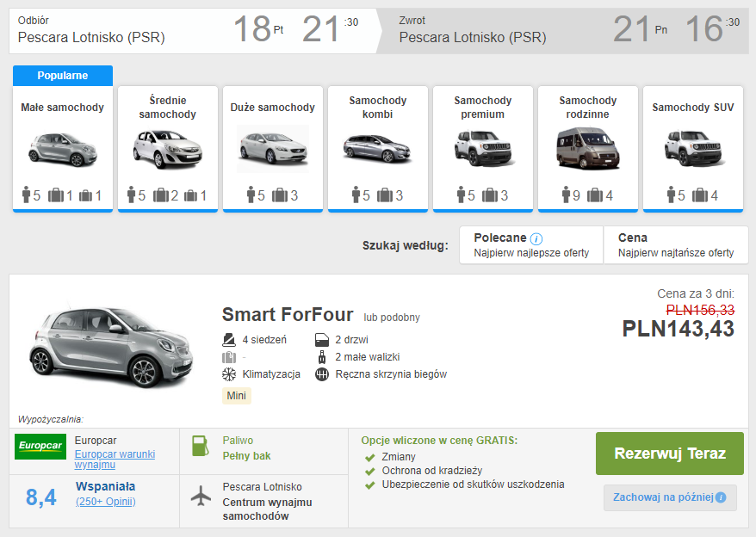Screen dimensions: 756x537
Task: Click the door icon beside 2 drzwi
Action: pyautogui.click(x=321, y=340)
